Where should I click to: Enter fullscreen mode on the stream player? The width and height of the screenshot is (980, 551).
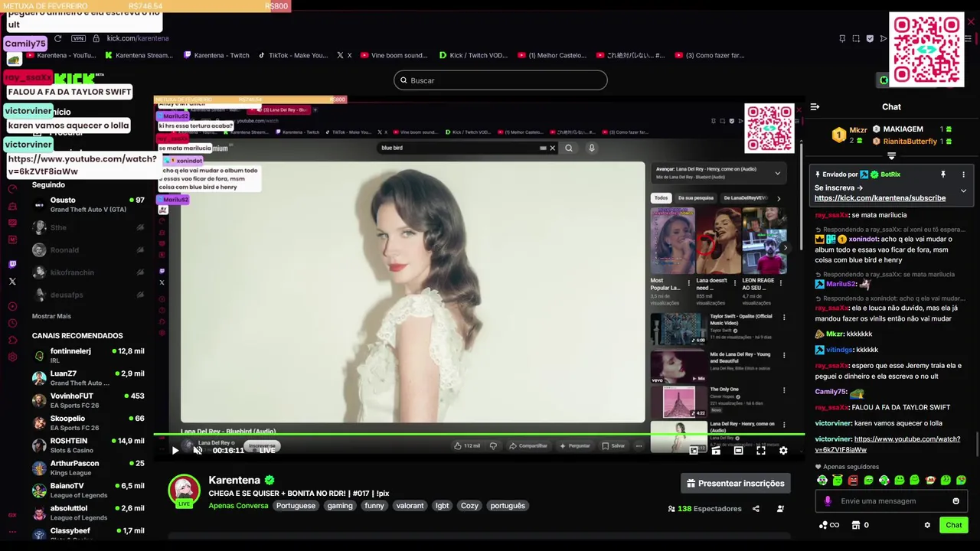click(x=761, y=451)
